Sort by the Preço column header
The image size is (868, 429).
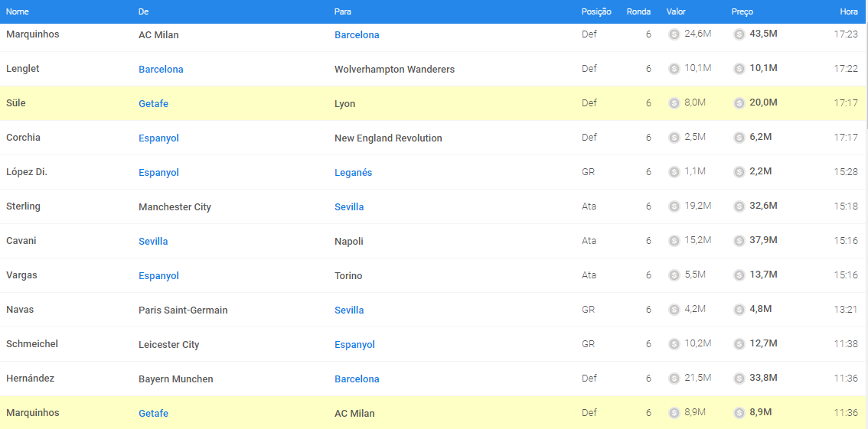742,11
